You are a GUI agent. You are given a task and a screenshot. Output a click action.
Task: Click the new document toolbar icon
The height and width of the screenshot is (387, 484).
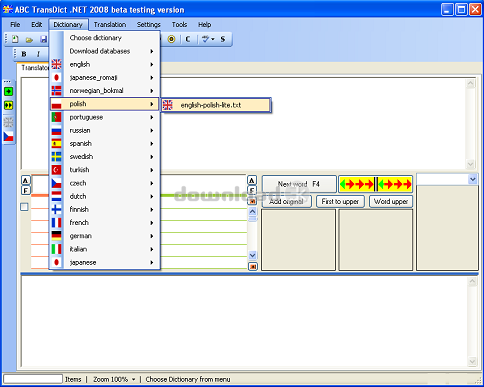tap(15, 39)
